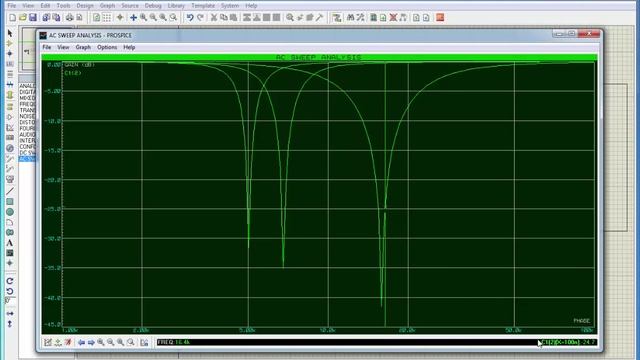Click the 'GAIN (dB)' axis label on graph

pos(79,65)
